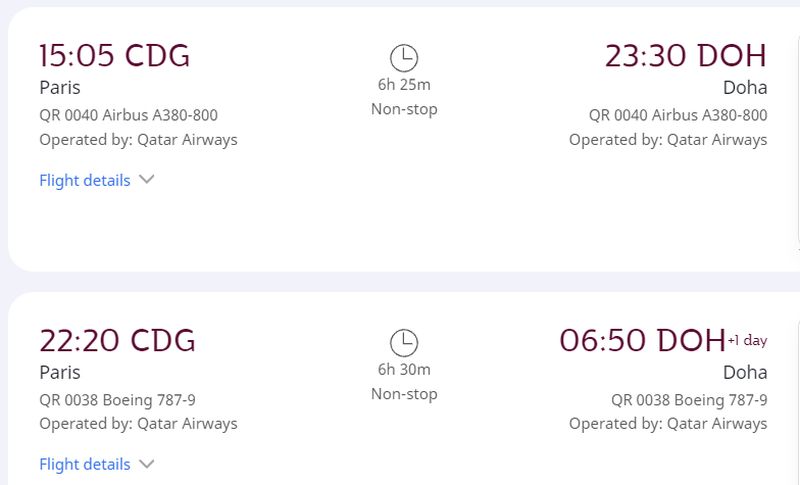Click Doha city name on first flight
The height and width of the screenshot is (485, 800).
tap(745, 88)
